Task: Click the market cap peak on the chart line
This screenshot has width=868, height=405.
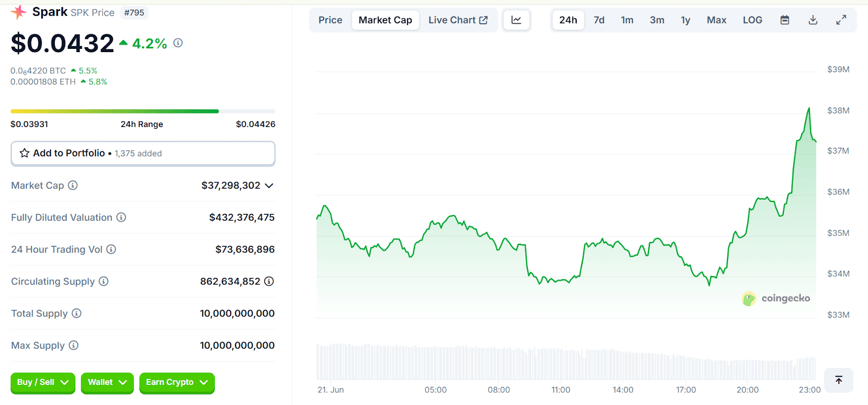Action: pos(809,109)
